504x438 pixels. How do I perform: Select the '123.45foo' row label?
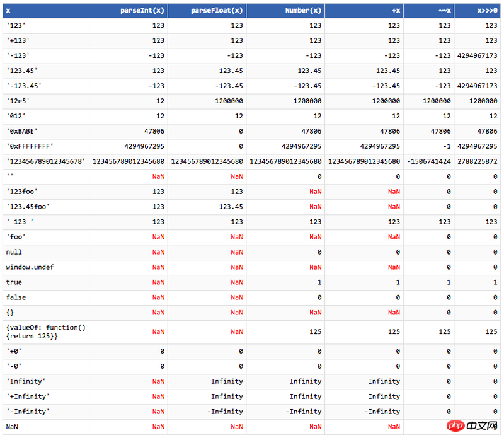[28, 207]
